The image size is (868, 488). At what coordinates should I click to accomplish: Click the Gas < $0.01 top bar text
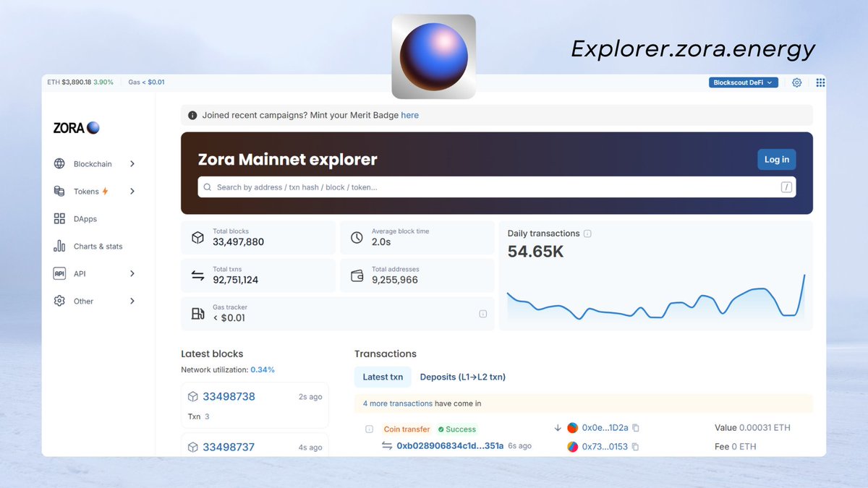(x=146, y=82)
